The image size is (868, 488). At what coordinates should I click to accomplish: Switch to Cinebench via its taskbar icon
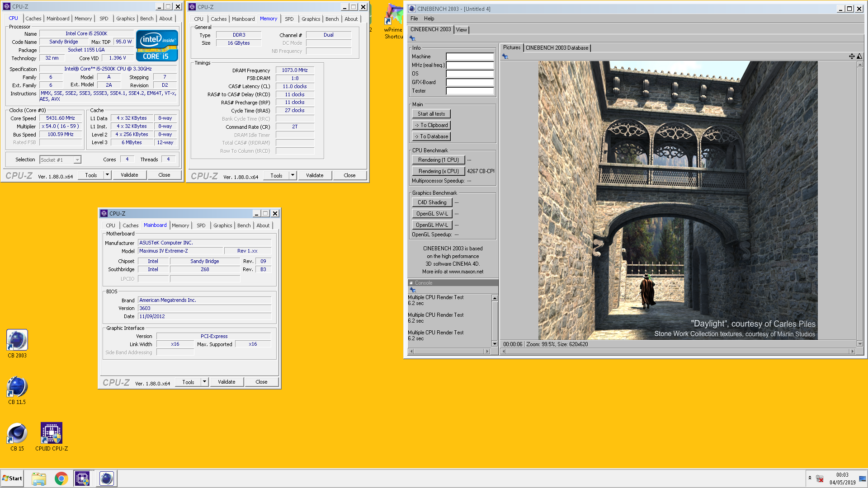tap(107, 479)
